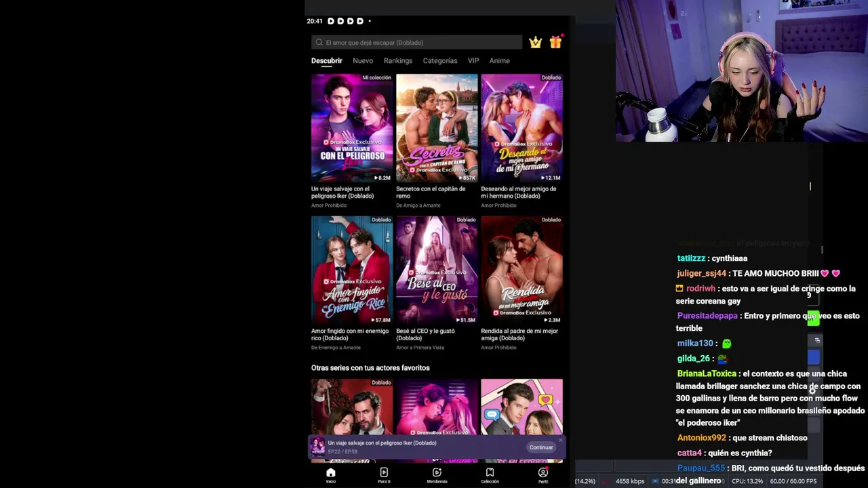Tap the search magnifier icon

point(319,43)
